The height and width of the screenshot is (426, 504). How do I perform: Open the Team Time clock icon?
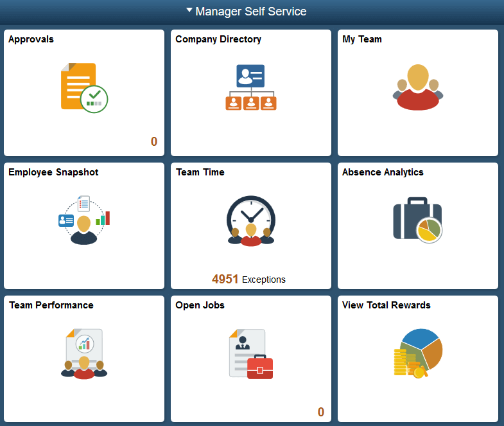(x=250, y=220)
